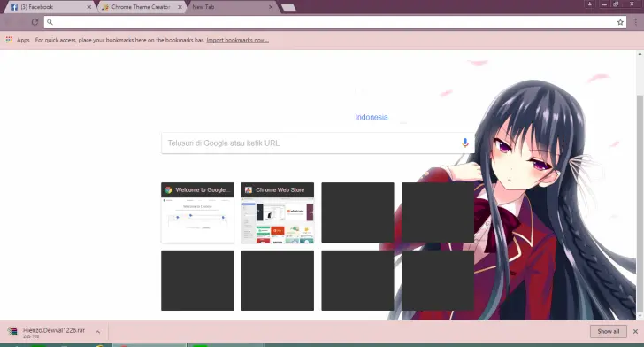Close the downloads bar

[x=635, y=331]
